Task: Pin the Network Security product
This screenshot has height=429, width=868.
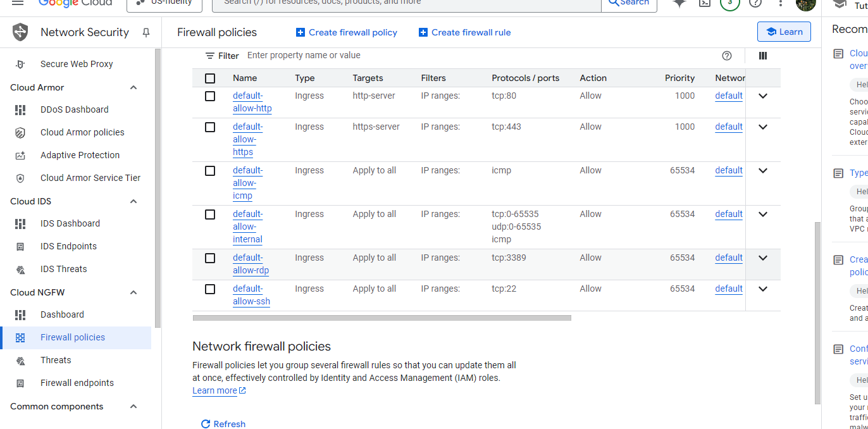Action: pos(146,32)
